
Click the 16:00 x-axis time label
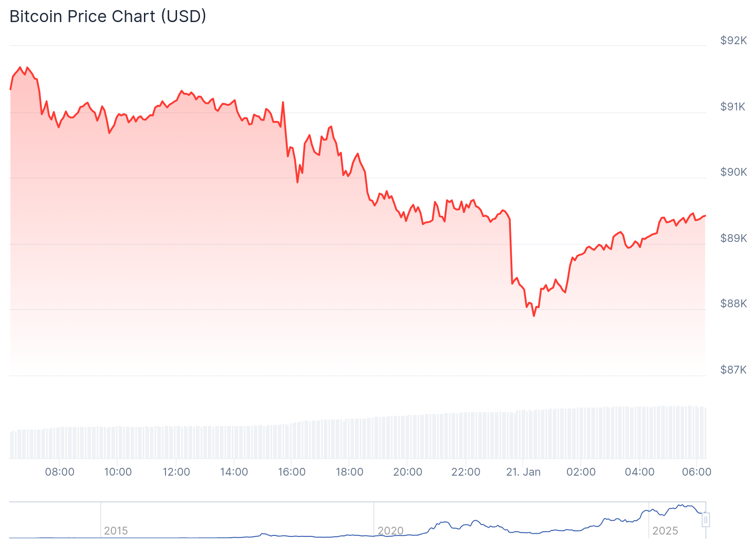point(292,472)
